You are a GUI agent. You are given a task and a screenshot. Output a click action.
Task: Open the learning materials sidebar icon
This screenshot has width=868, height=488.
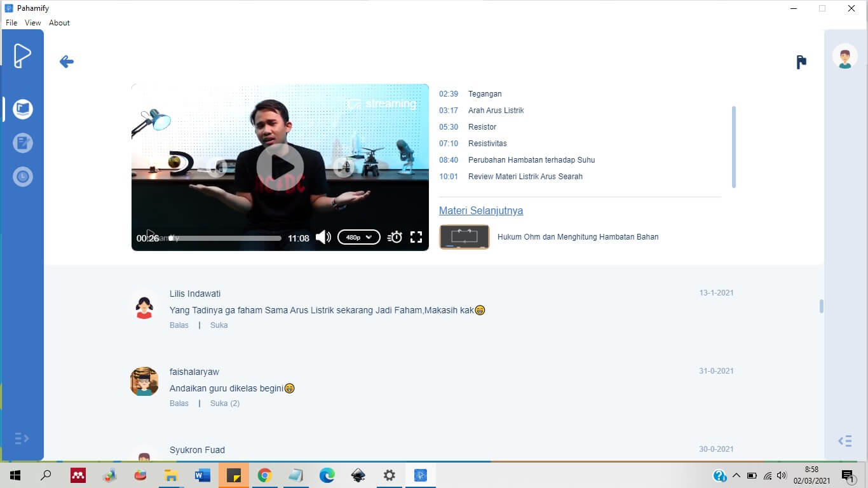(23, 109)
